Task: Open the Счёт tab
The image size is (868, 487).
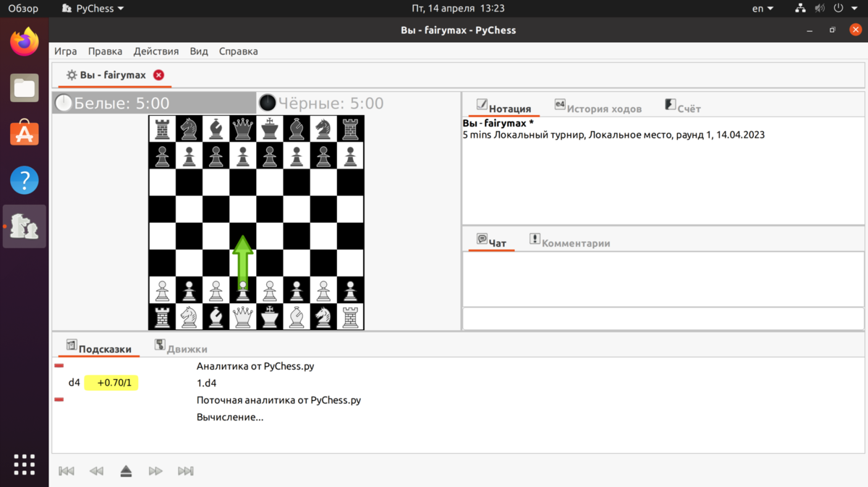Action: click(x=682, y=108)
